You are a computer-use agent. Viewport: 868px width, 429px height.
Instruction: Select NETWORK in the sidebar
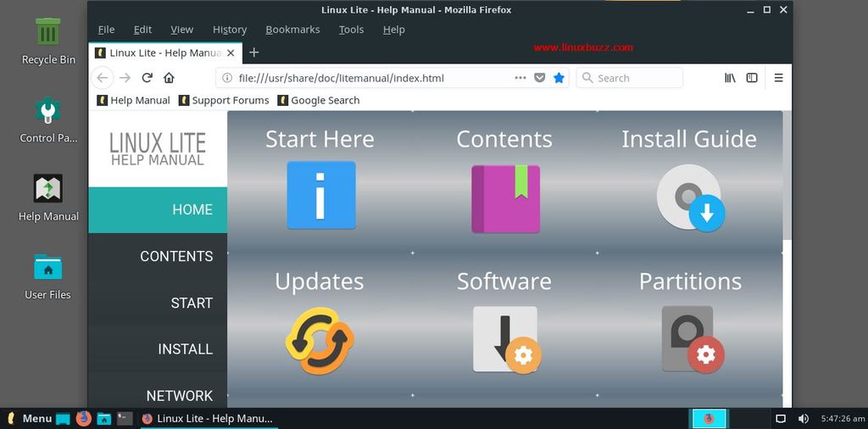[158, 395]
